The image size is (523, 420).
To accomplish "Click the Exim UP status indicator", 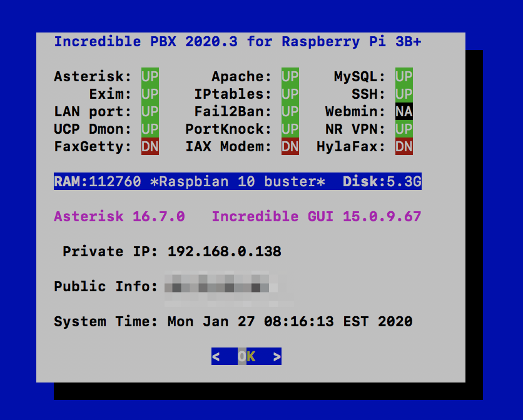I will click(x=150, y=94).
